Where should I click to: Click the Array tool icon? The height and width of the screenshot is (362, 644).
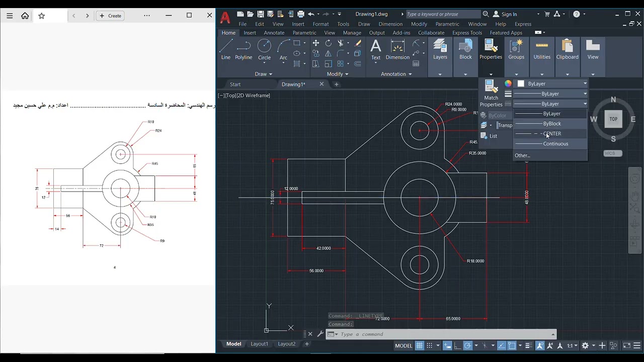pyautogui.click(x=341, y=64)
